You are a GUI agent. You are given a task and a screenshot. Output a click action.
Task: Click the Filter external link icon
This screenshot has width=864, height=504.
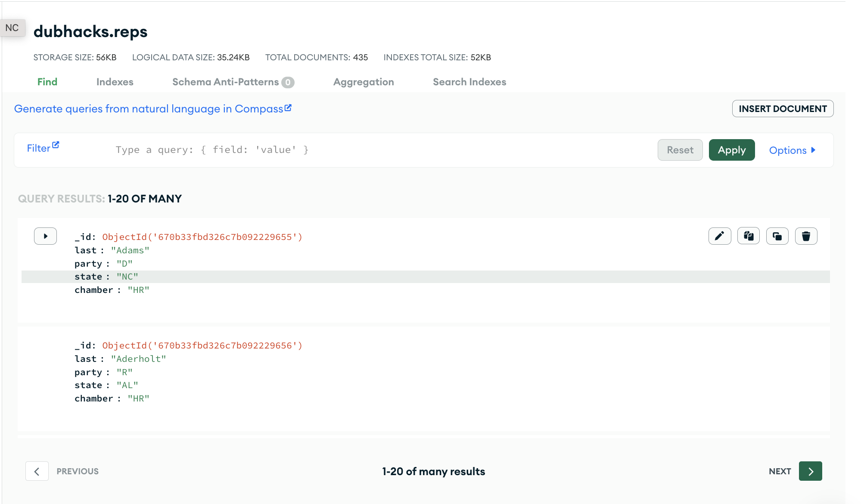pyautogui.click(x=56, y=145)
